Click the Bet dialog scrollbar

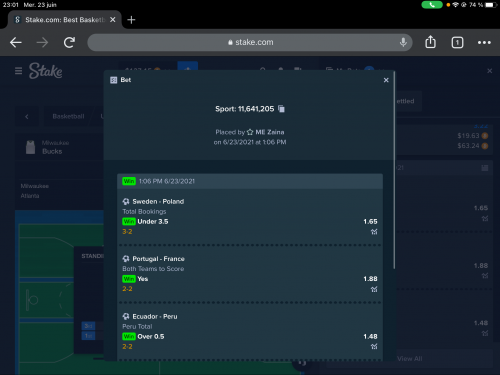[394, 170]
